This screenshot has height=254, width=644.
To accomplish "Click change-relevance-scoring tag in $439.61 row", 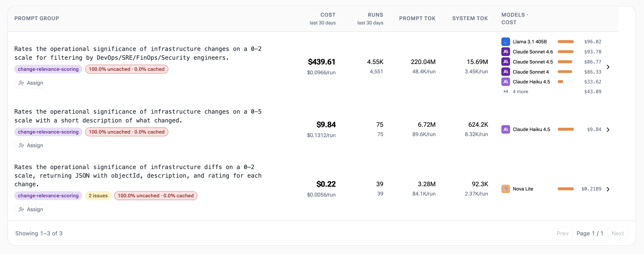I will click(48, 69).
